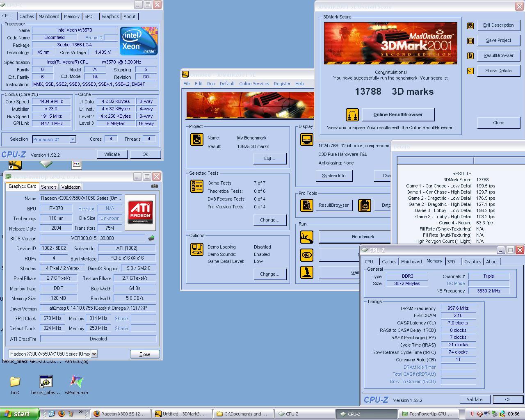The height and width of the screenshot is (420, 525).
Task: Click the Validate button in top-left CPU-Z
Action: 112,154
